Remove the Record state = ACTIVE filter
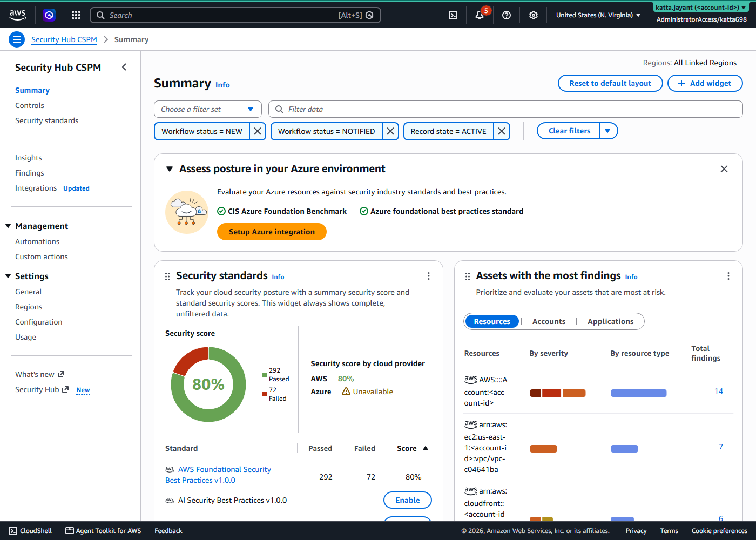The height and width of the screenshot is (540, 756). coord(502,131)
